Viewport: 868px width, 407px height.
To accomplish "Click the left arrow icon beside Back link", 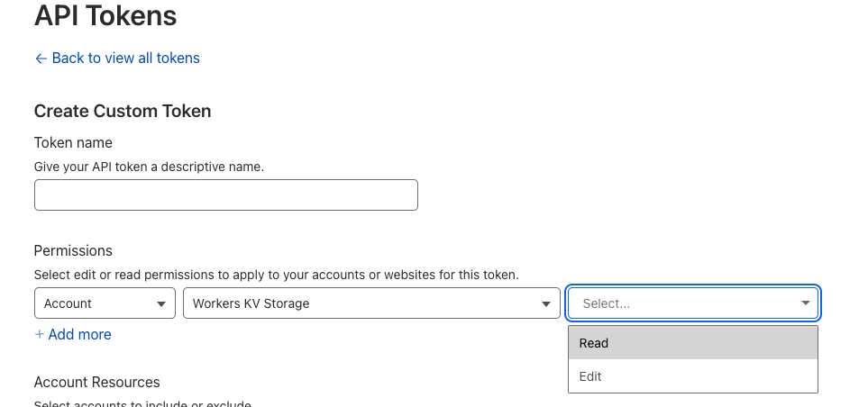I will click(x=41, y=58).
